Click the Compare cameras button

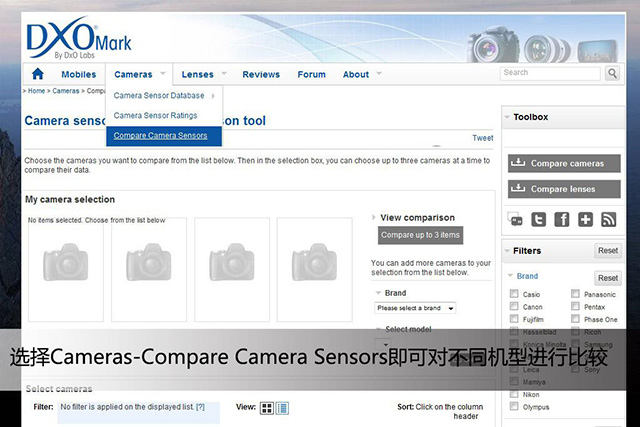564,163
